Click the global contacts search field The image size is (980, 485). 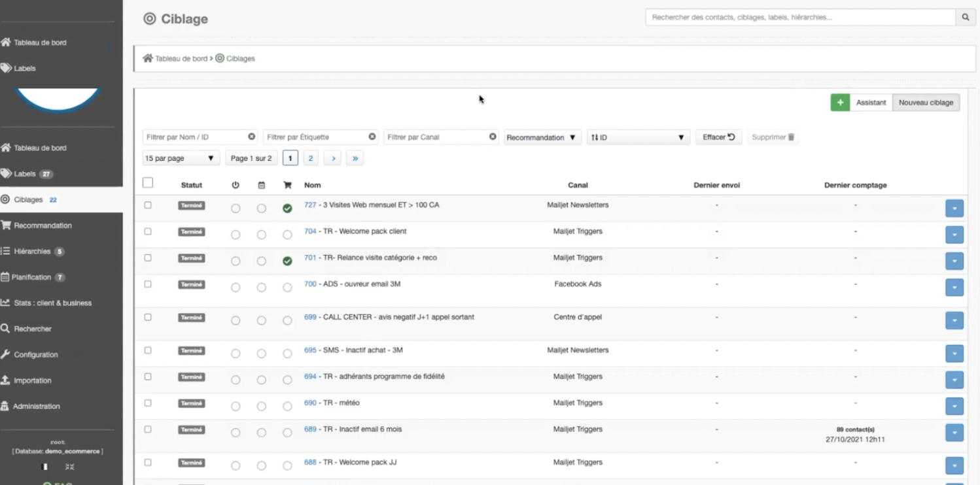(x=801, y=18)
